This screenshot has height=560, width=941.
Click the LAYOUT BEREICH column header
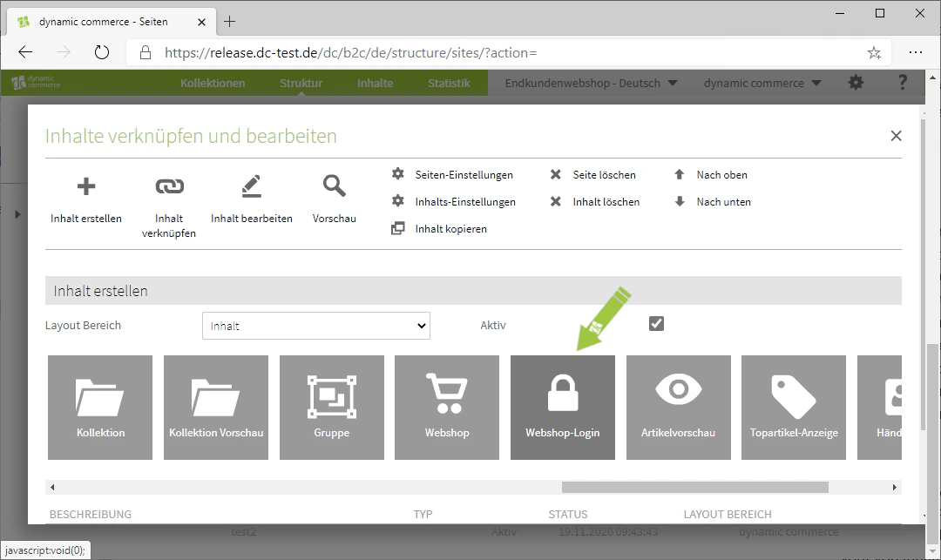click(728, 514)
